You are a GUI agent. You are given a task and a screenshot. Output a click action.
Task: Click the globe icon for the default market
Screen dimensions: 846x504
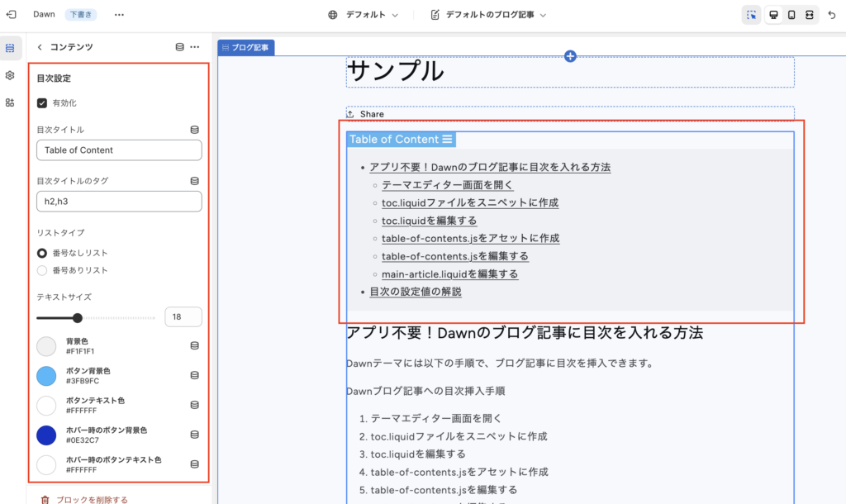point(333,15)
